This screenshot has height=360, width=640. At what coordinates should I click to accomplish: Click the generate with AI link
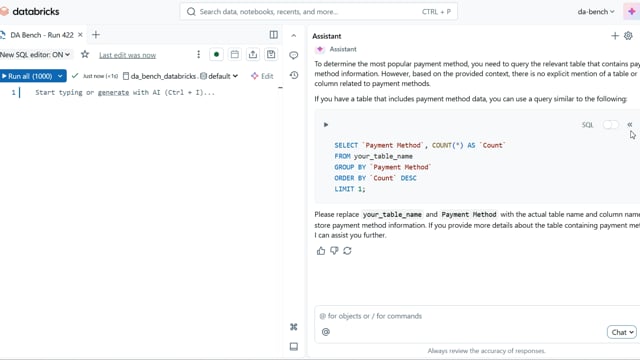(x=113, y=93)
